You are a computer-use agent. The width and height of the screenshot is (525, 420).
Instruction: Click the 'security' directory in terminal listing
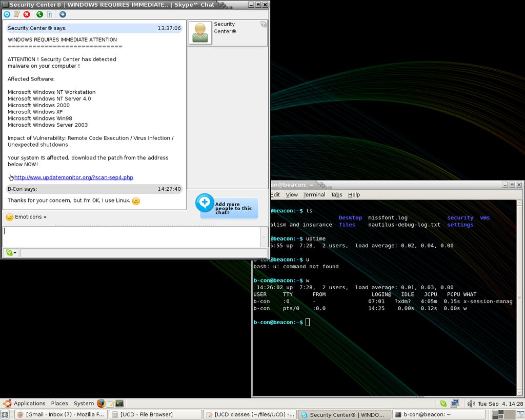460,218
